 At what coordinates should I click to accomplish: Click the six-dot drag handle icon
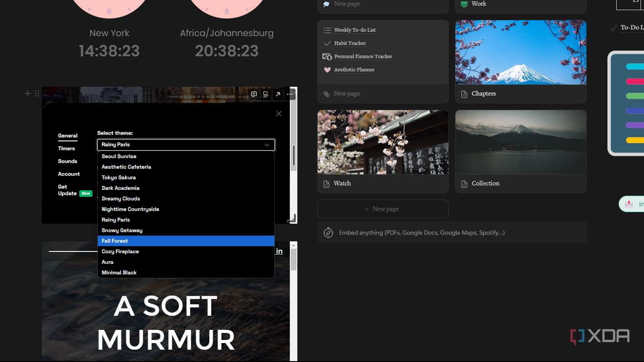pos(37,93)
